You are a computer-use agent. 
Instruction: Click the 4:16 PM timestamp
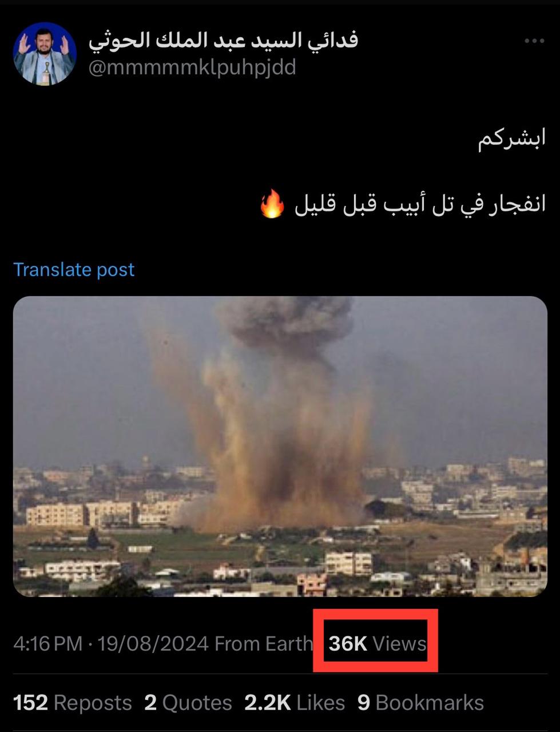click(48, 644)
